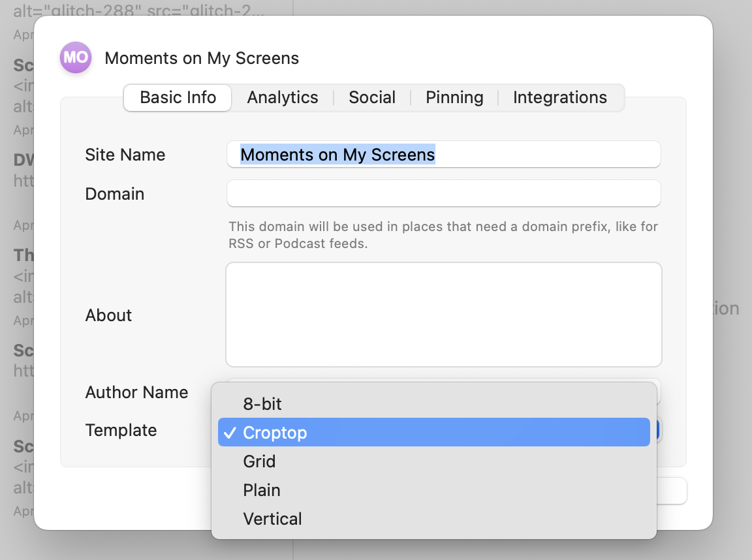Click the dialog title Moments on My Screens
This screenshot has width=752, height=560.
pyautogui.click(x=202, y=58)
